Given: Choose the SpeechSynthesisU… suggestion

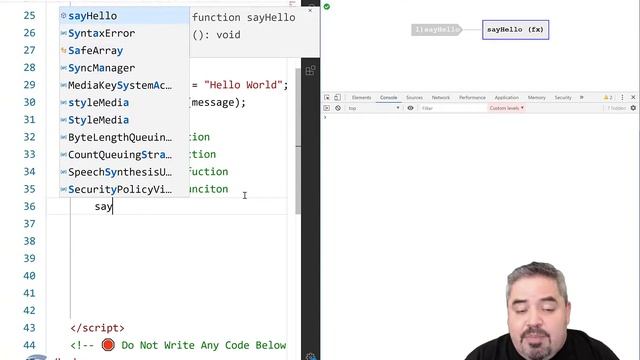Looking at the screenshot, I should pos(124,172).
